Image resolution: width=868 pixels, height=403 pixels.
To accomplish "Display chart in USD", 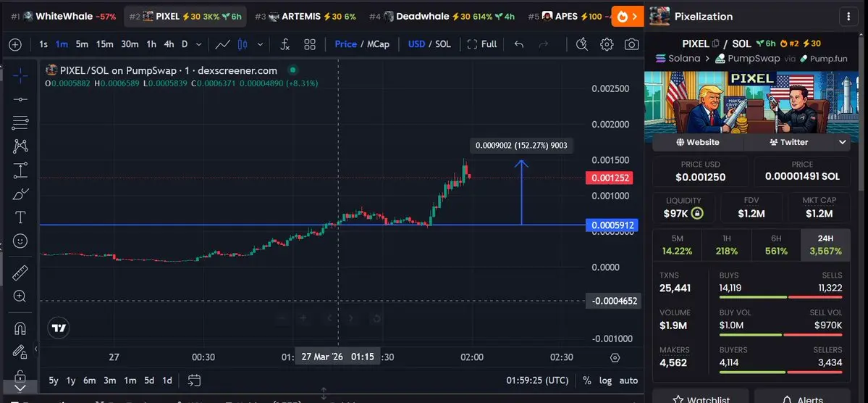I will (416, 44).
